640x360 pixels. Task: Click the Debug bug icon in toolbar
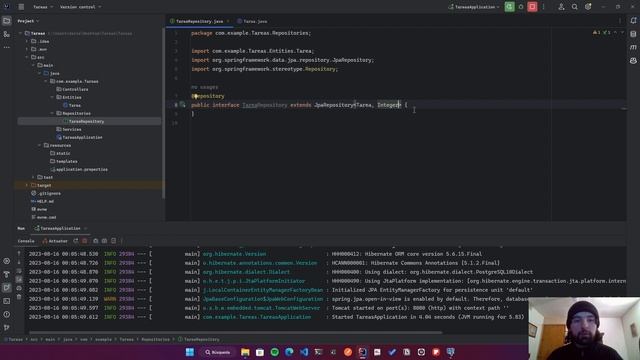click(x=521, y=7)
